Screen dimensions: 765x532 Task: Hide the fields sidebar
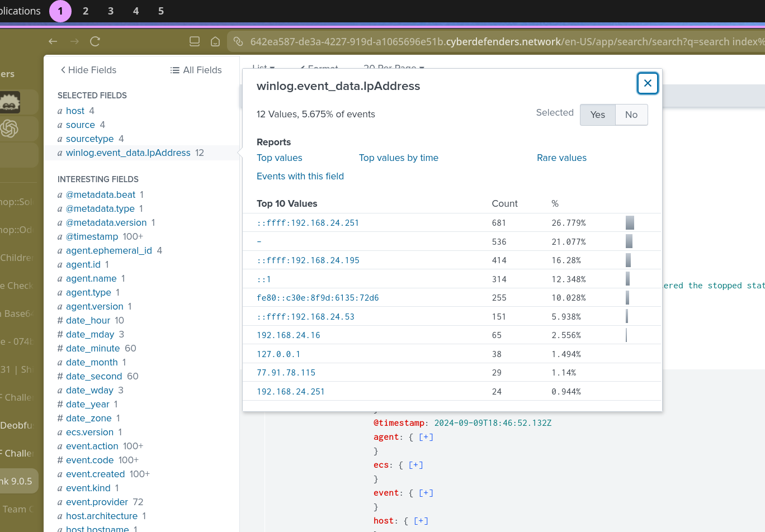point(88,70)
